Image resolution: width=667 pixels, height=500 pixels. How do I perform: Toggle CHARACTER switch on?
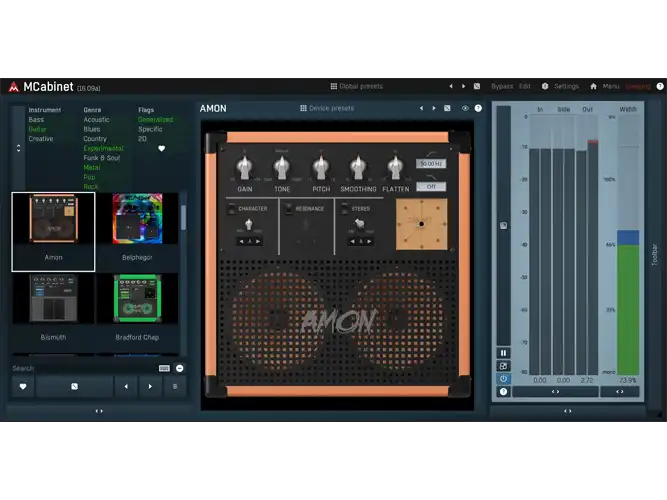(x=231, y=209)
